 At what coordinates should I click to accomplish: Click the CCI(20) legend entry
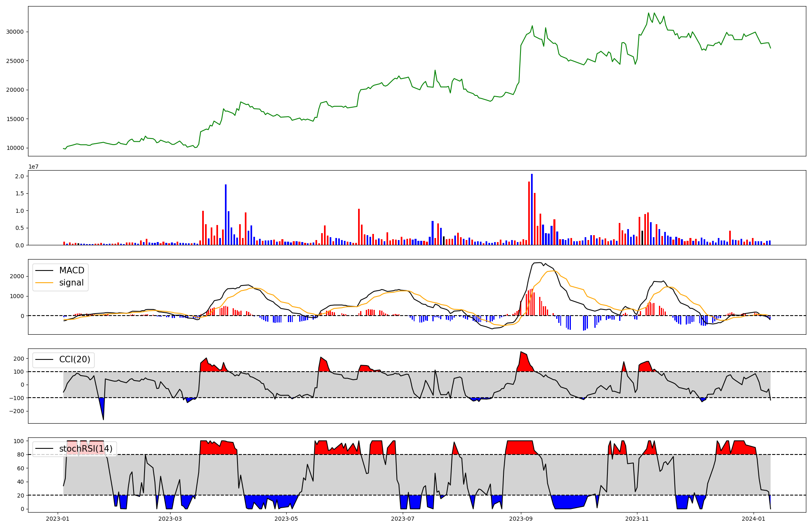click(x=74, y=359)
